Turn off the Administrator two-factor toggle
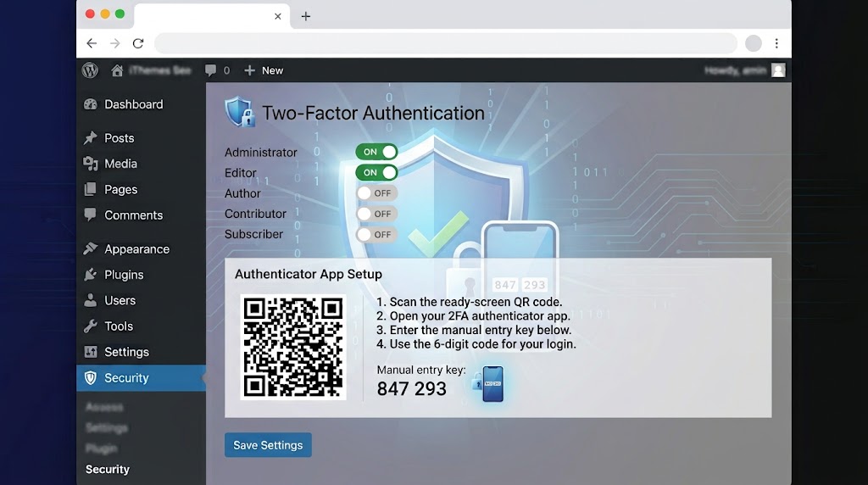Viewport: 868px width, 485px height. tap(376, 152)
